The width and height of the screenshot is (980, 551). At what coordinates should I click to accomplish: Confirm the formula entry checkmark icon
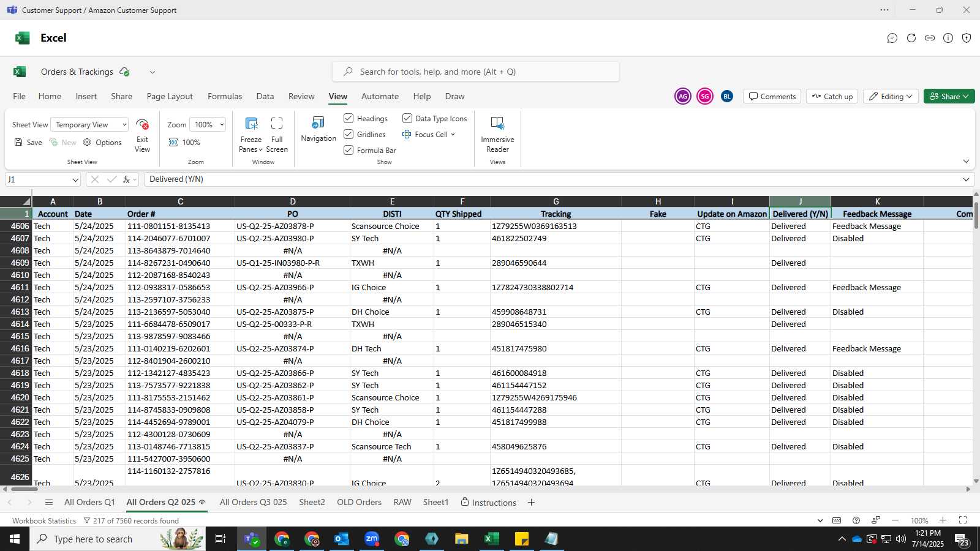[111, 179]
